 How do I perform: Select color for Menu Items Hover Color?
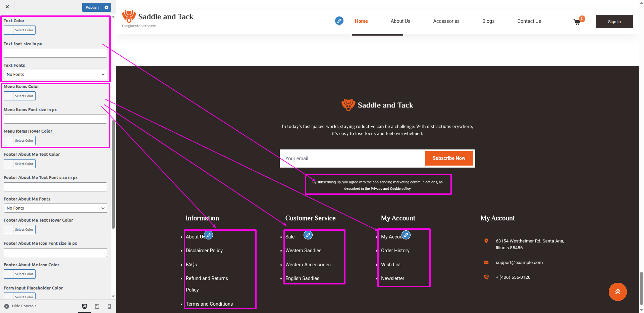pyautogui.click(x=20, y=141)
